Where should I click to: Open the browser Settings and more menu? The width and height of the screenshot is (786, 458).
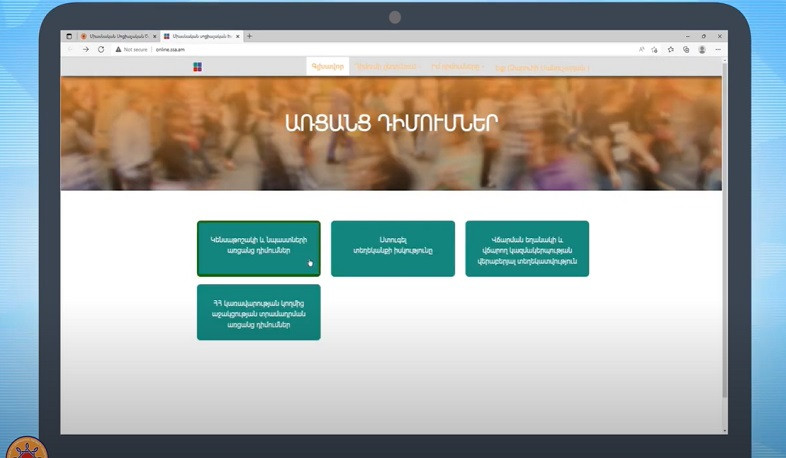pos(718,50)
